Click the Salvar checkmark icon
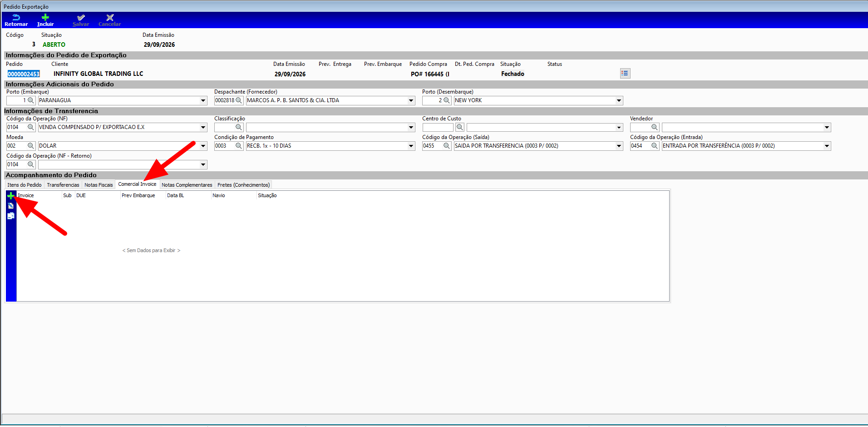 [x=81, y=18]
